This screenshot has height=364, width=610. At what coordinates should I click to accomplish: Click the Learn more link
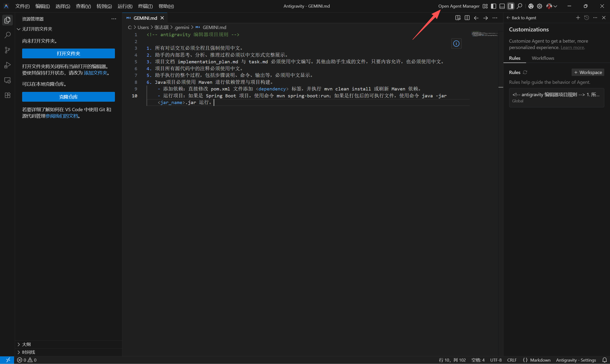tap(572, 48)
